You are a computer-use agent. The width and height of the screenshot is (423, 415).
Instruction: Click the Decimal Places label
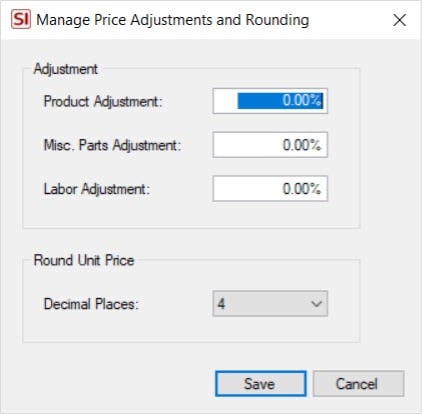pos(91,304)
